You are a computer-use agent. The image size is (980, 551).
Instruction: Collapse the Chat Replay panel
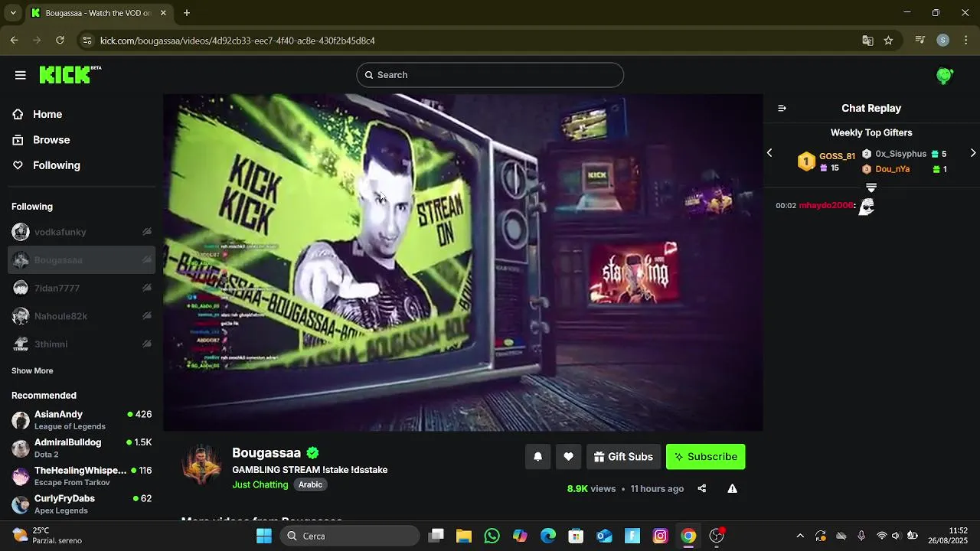coord(782,108)
